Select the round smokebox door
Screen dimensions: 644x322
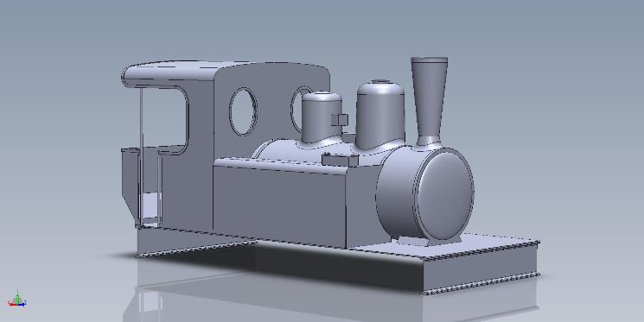(x=444, y=195)
